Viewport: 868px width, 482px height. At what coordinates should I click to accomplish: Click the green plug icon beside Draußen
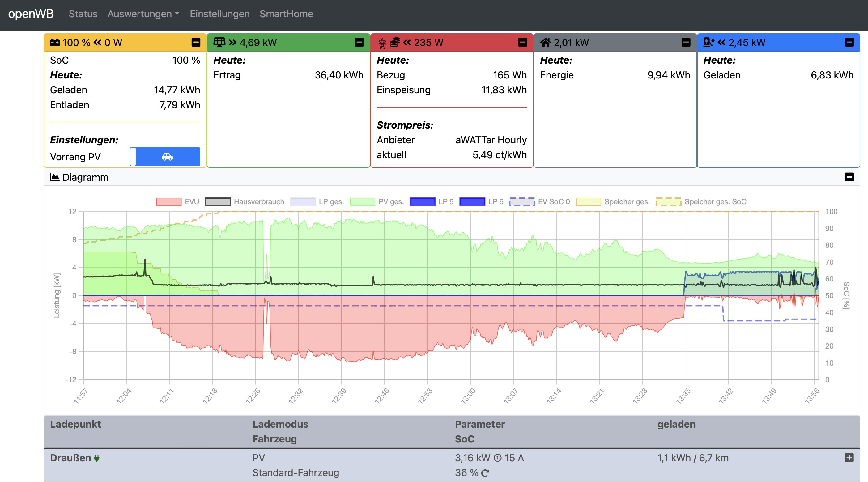97,459
